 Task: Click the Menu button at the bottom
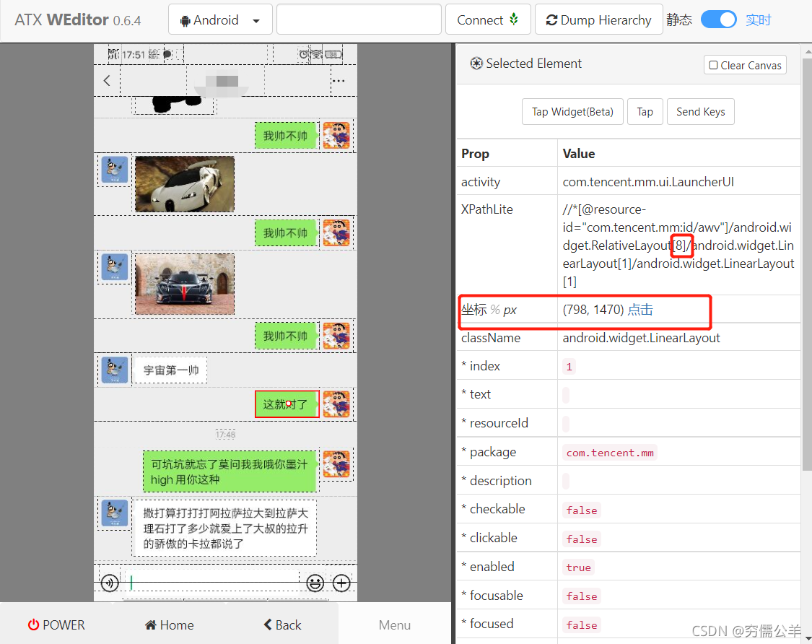pos(395,625)
